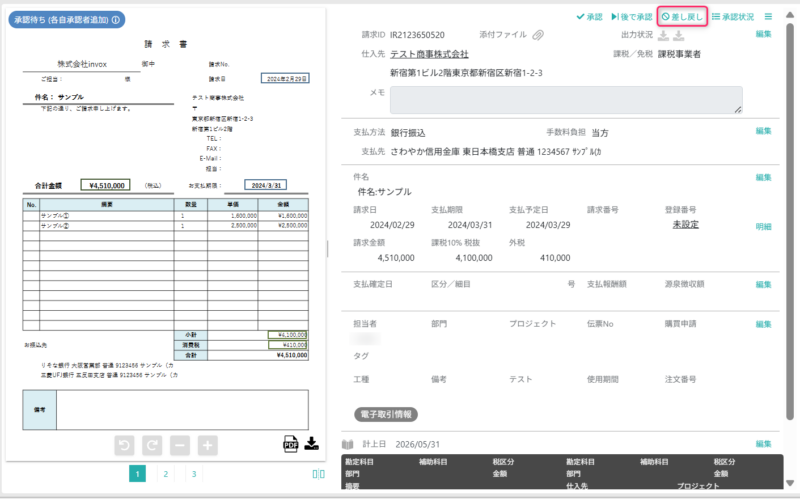Click the 添付ファイル paperclip icon

(x=538, y=35)
